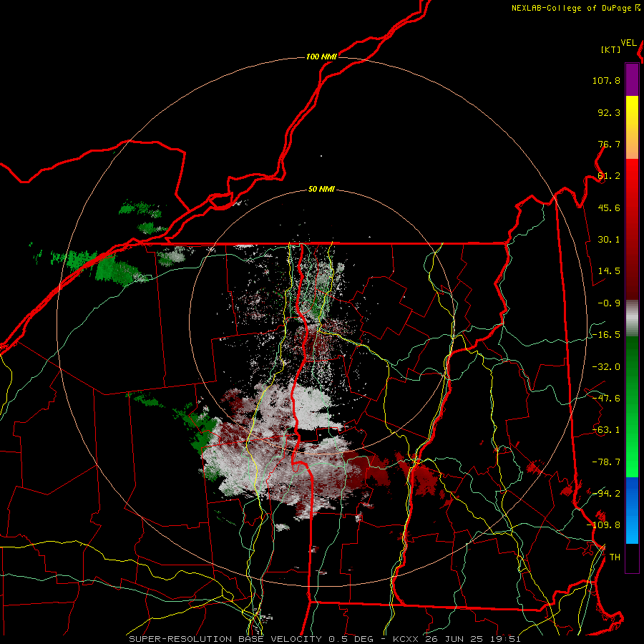Click the -63.1 velocity scale value
The width and height of the screenshot is (644, 644).
(x=606, y=430)
